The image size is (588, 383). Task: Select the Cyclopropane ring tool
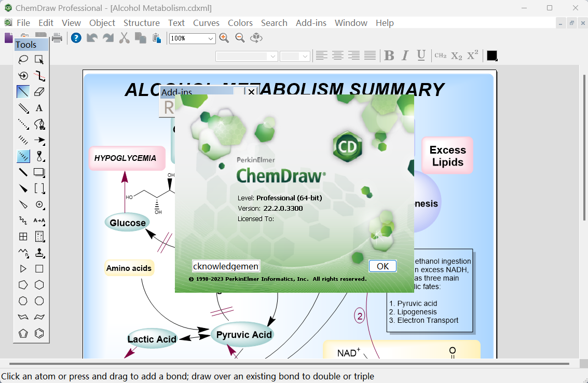(x=23, y=269)
